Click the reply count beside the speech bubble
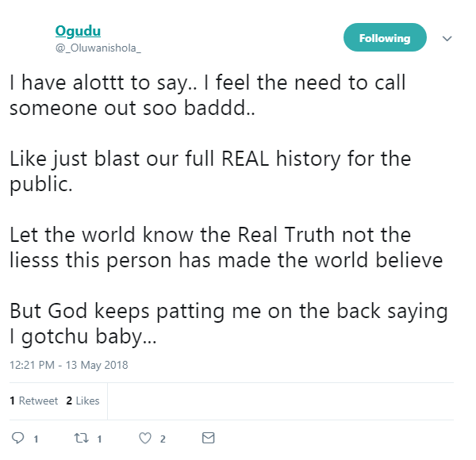 [36, 439]
